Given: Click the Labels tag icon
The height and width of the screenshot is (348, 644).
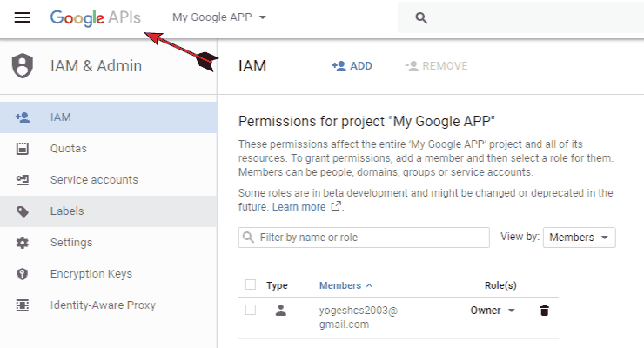Looking at the screenshot, I should pos(22,211).
